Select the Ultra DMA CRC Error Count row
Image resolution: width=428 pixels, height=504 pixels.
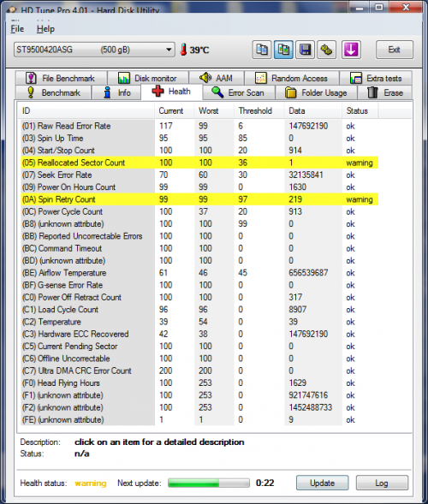click(x=199, y=371)
